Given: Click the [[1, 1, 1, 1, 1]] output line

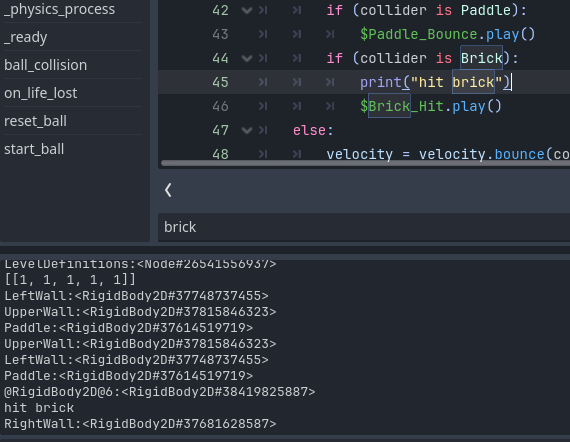Looking at the screenshot, I should tap(70, 280).
